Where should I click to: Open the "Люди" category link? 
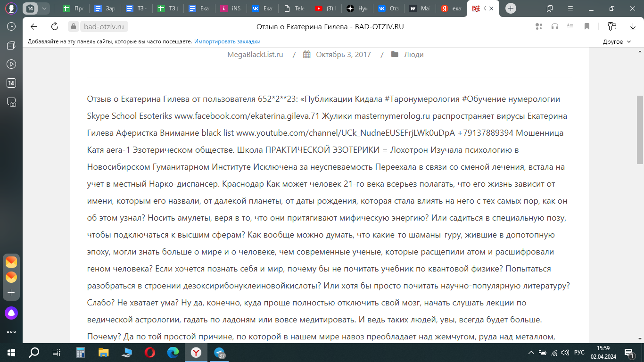pos(414,54)
